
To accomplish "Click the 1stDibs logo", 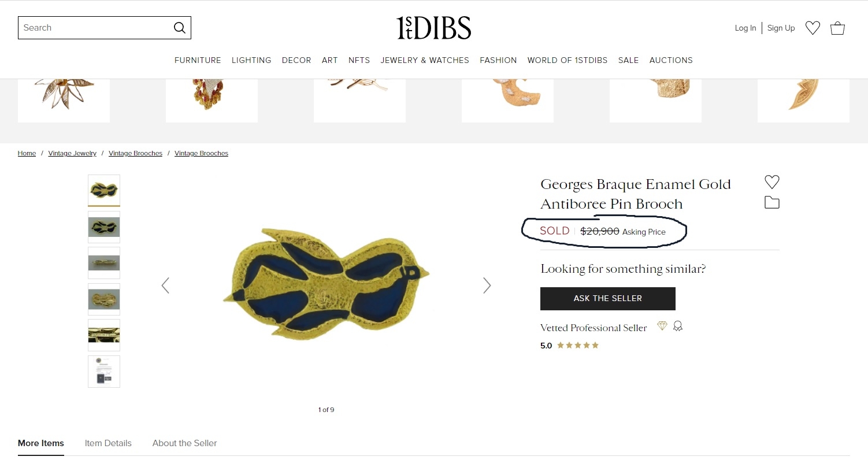I will click(434, 28).
